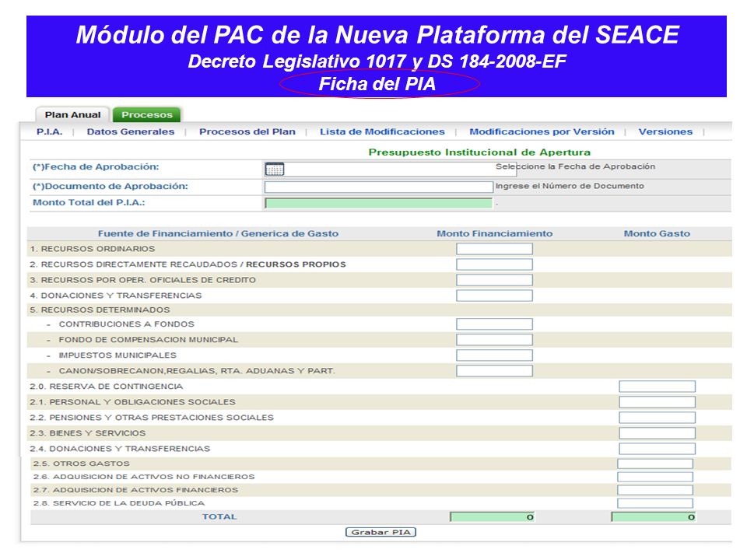Click the 'TOTAL' row label
Screen dimensions: 747x560
219,517
